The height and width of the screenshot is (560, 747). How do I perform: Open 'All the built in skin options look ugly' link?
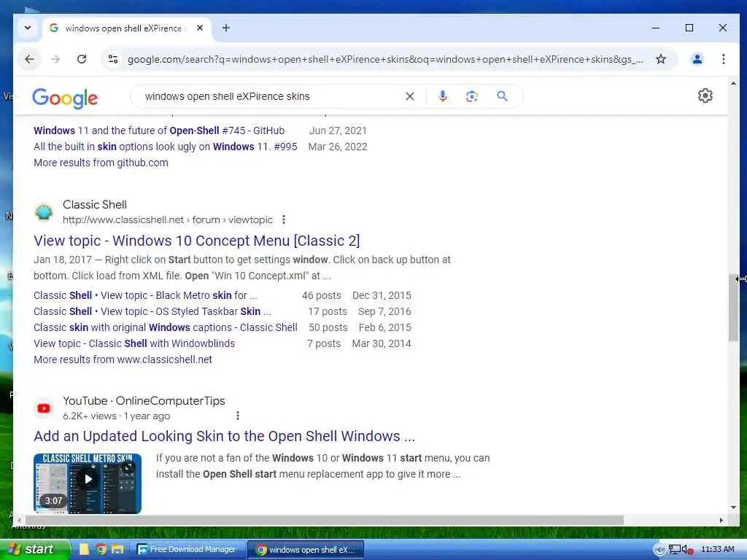[166, 147]
